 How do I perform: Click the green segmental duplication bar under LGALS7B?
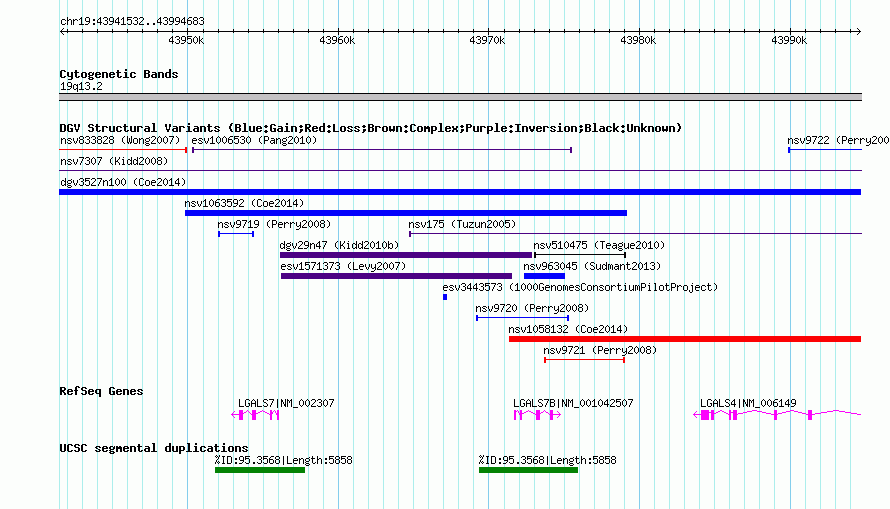528,470
